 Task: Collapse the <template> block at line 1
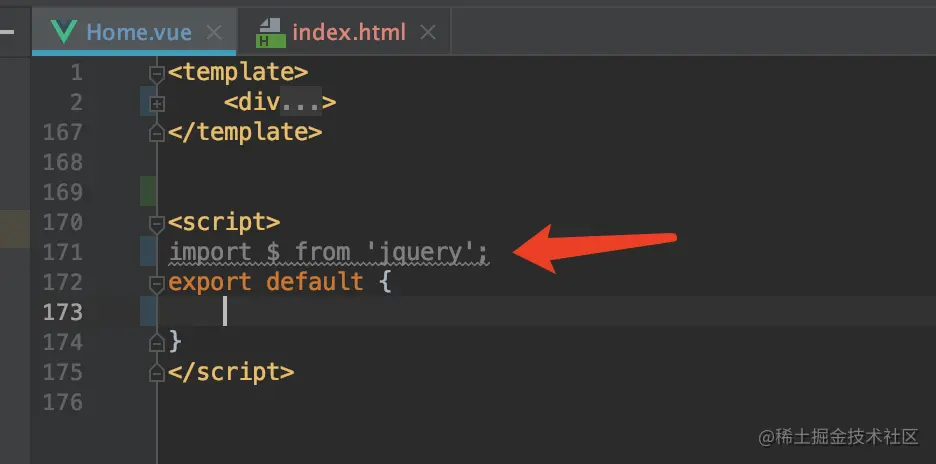coord(156,74)
